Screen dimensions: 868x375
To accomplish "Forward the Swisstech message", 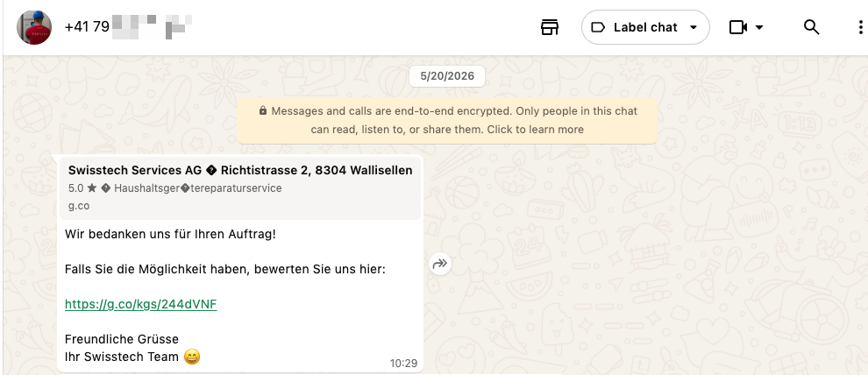I will (x=440, y=264).
